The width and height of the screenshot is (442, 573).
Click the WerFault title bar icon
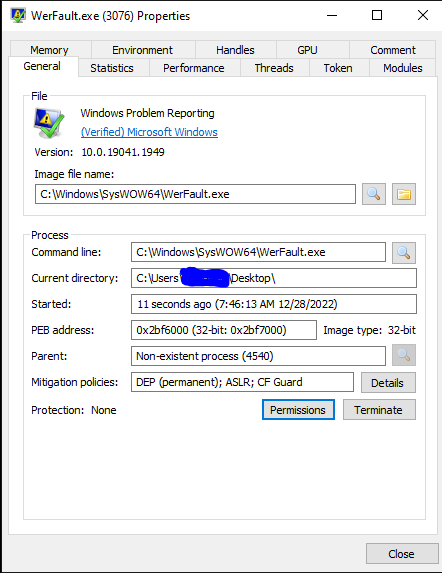(x=18, y=15)
